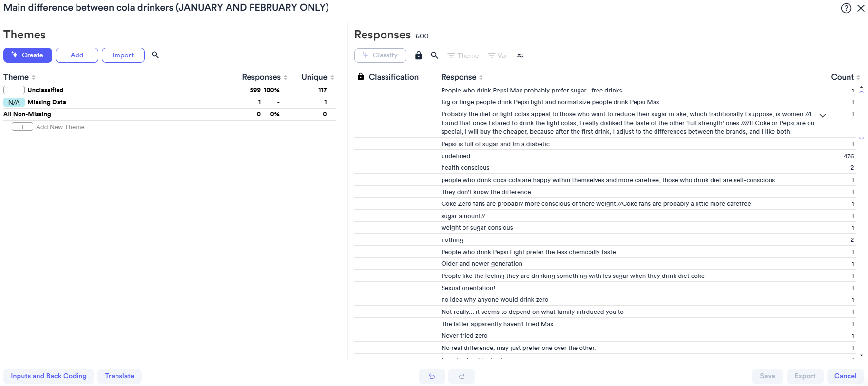Image resolution: width=868 pixels, height=386 pixels.
Task: Click the lock icon beside Classify
Action: click(418, 55)
